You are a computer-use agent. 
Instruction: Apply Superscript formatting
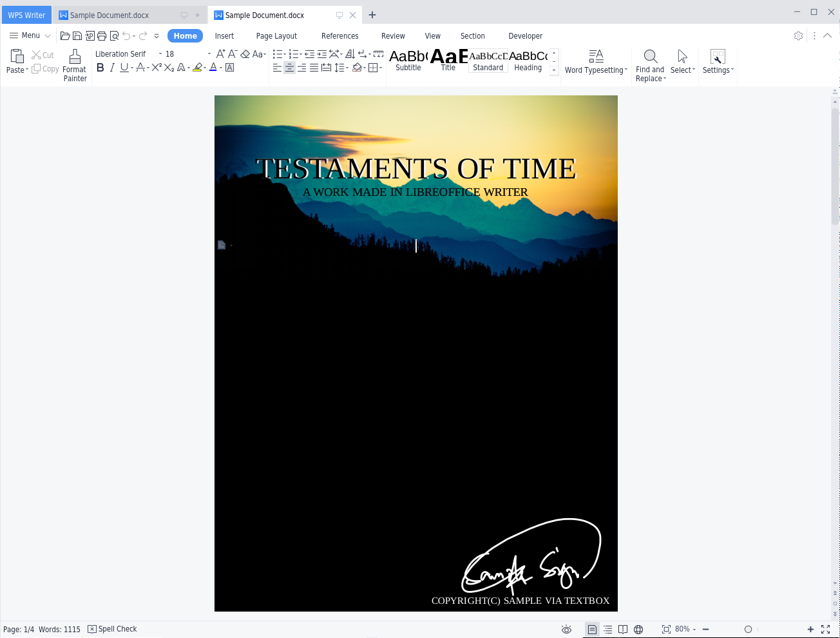coord(157,68)
